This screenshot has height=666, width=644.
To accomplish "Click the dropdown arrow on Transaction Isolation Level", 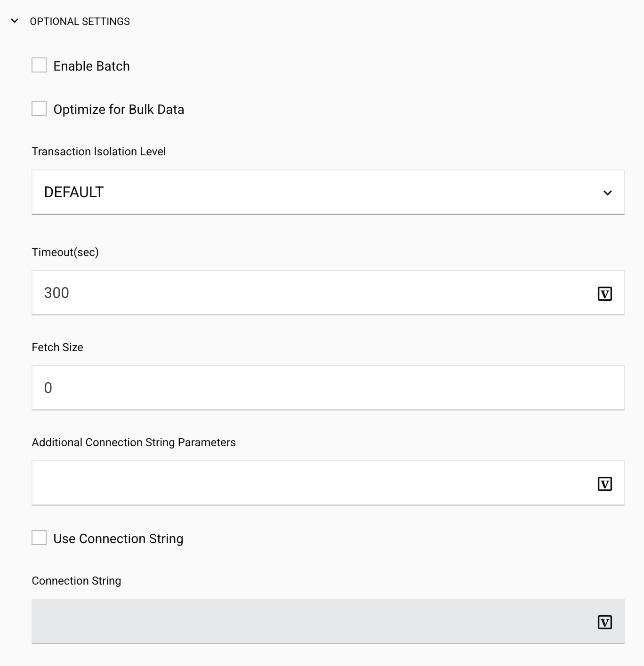I will [608, 192].
